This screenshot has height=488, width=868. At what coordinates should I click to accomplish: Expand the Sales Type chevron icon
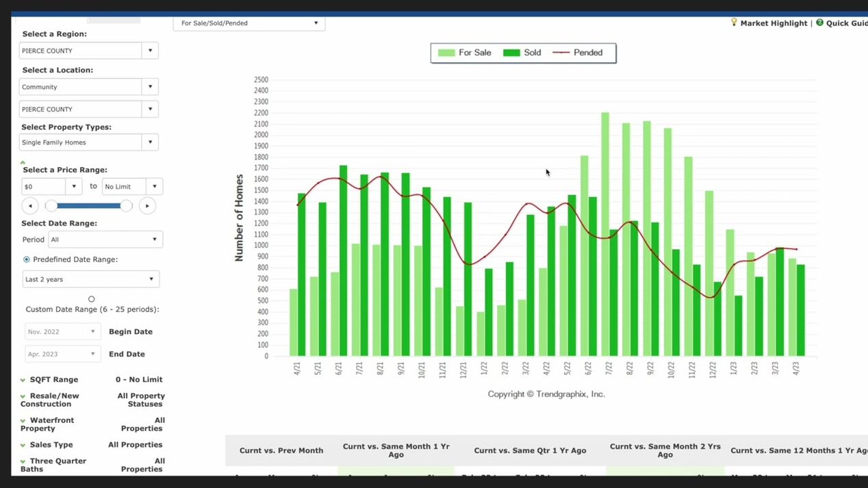pos(23,446)
